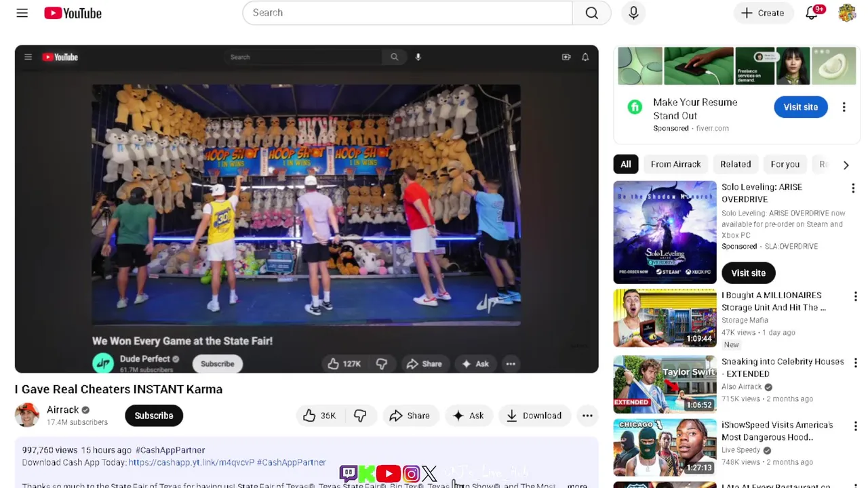Open the #CashAppPartner hashtag after the URL
868x488 pixels.
click(x=292, y=462)
